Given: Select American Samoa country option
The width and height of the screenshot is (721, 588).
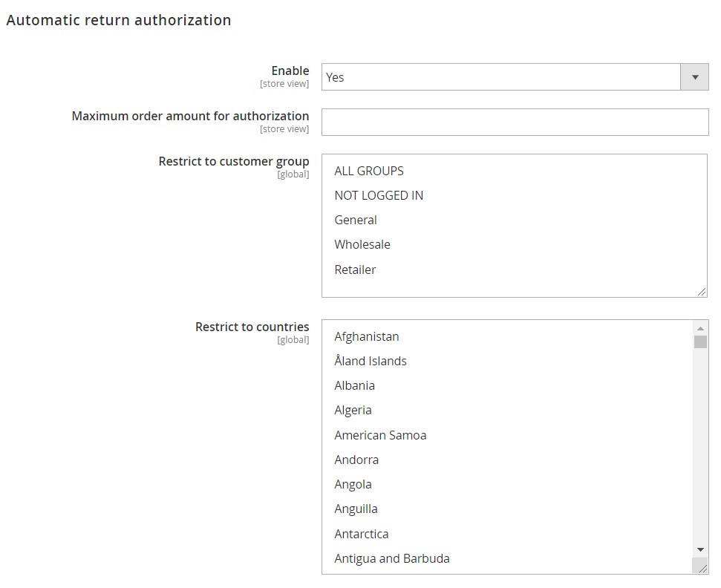Looking at the screenshot, I should coord(380,435).
